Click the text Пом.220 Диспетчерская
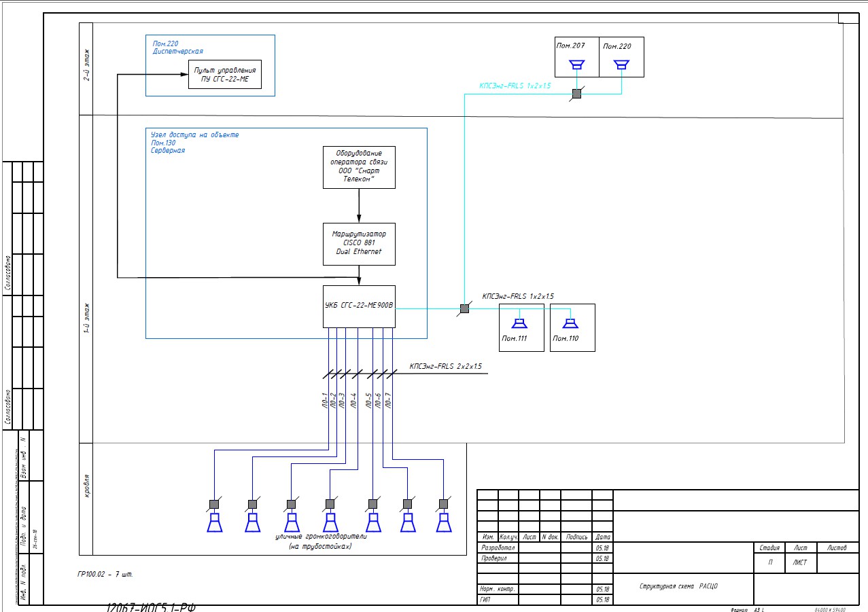868x612 pixels. pos(178,47)
